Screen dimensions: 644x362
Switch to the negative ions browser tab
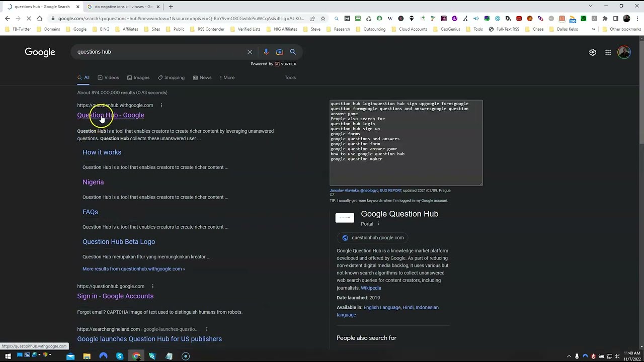coord(123,7)
